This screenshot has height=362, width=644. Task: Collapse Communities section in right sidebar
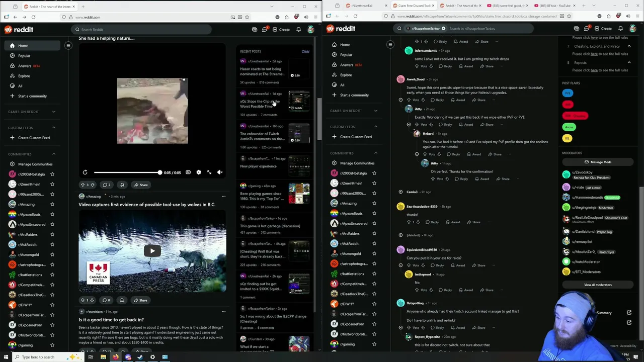376,153
